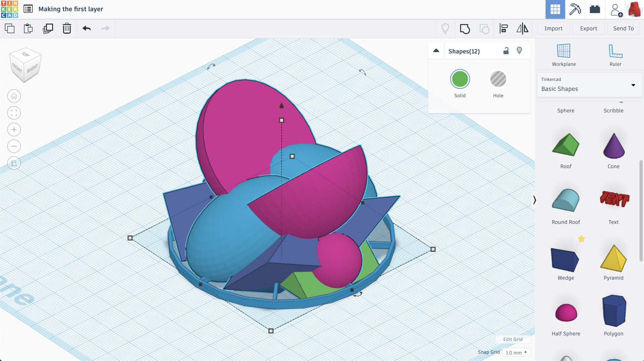This screenshot has height=361, width=644.
Task: Open the design list menu icon
Action: click(x=28, y=9)
